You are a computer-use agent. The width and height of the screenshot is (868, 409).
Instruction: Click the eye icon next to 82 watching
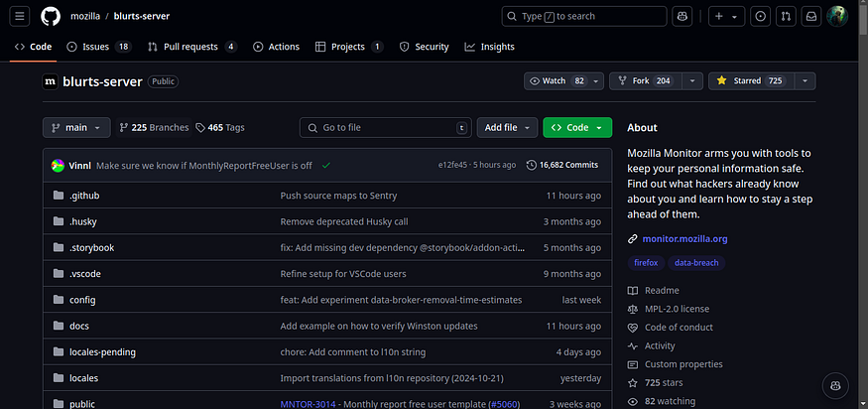pos(632,401)
